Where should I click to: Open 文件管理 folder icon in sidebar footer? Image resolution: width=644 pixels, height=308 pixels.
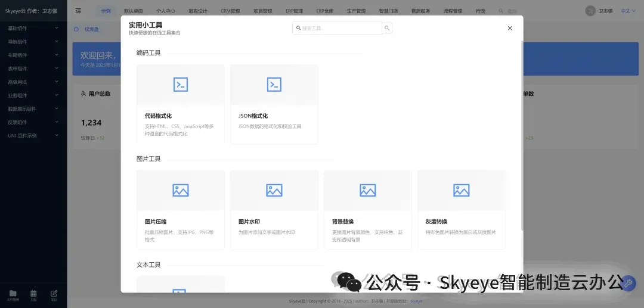pyautogui.click(x=13, y=293)
